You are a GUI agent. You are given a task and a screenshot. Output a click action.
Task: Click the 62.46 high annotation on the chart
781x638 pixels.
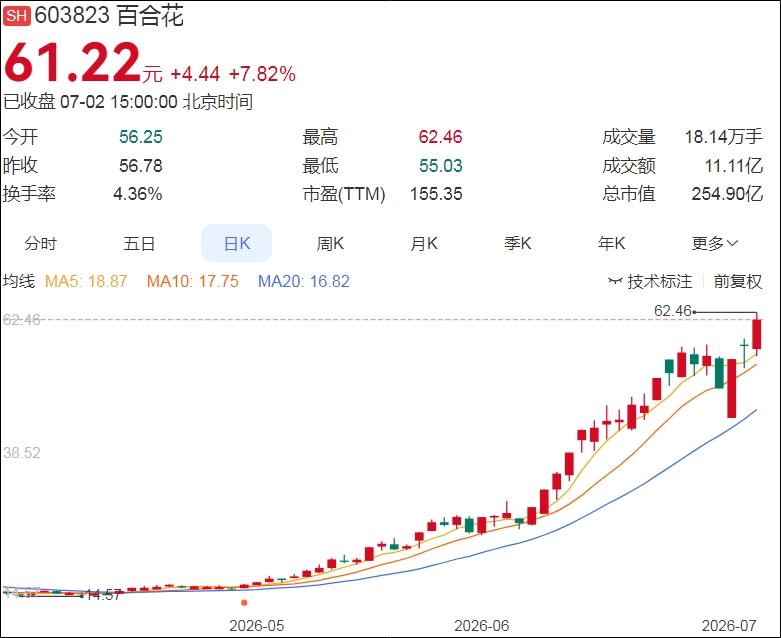tap(673, 311)
